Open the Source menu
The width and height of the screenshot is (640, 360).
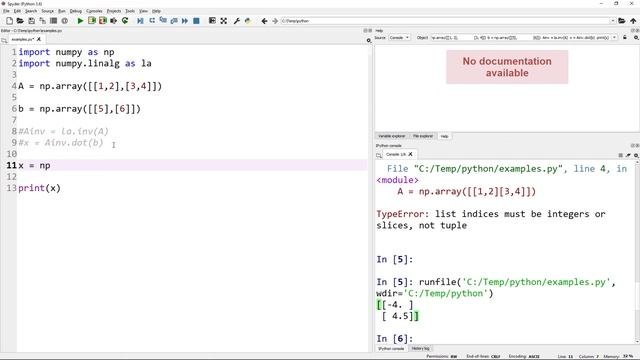point(47,11)
